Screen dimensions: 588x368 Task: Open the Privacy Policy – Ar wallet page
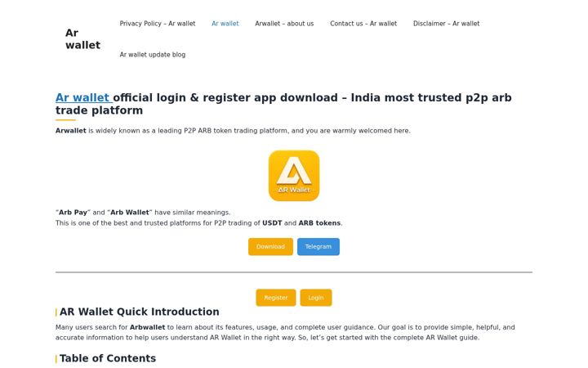point(158,24)
